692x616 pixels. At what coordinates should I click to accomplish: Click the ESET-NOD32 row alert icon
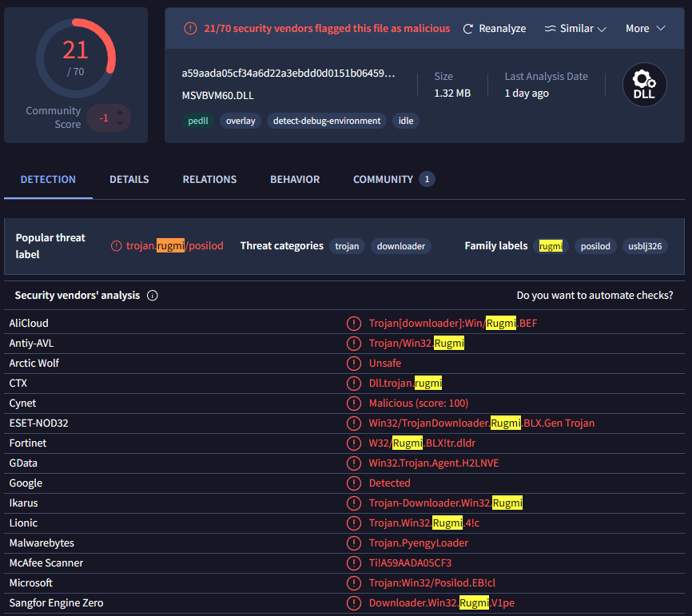(353, 423)
